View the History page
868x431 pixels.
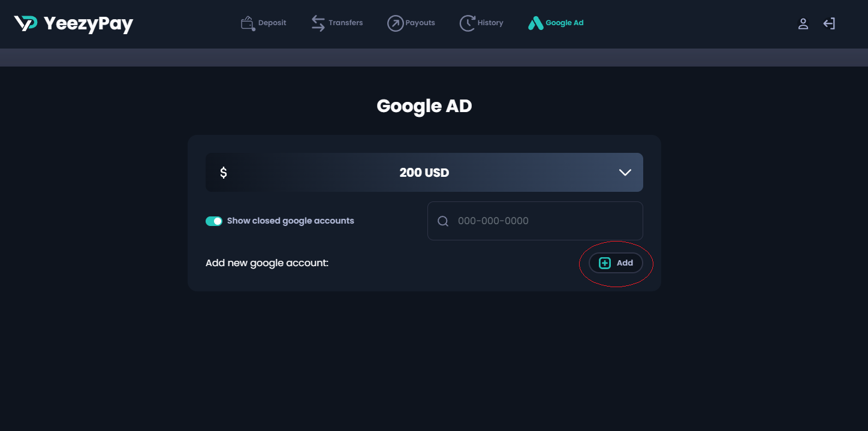481,23
